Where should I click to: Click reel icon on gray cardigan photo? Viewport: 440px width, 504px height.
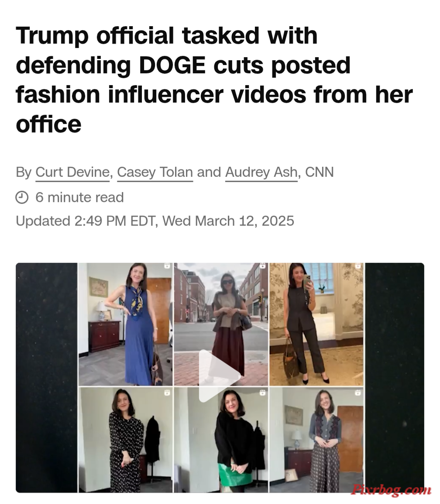pos(358,393)
